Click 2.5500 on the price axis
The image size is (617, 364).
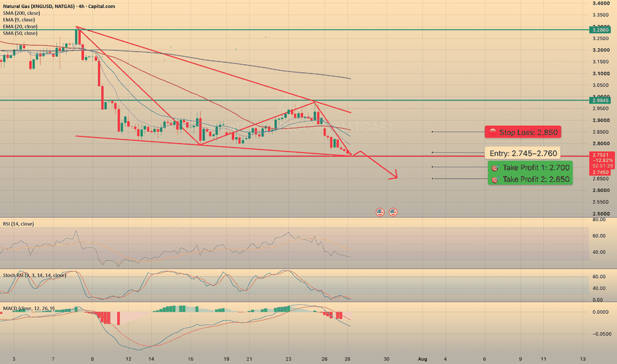601,203
